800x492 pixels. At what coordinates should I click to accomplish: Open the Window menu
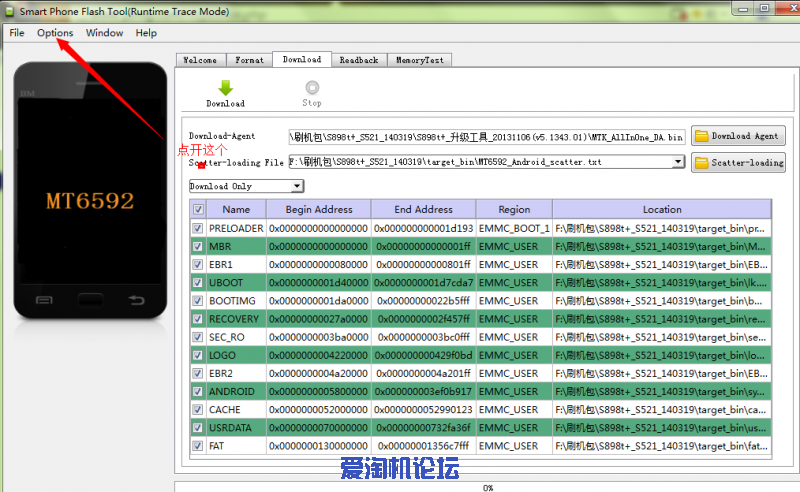pos(105,33)
